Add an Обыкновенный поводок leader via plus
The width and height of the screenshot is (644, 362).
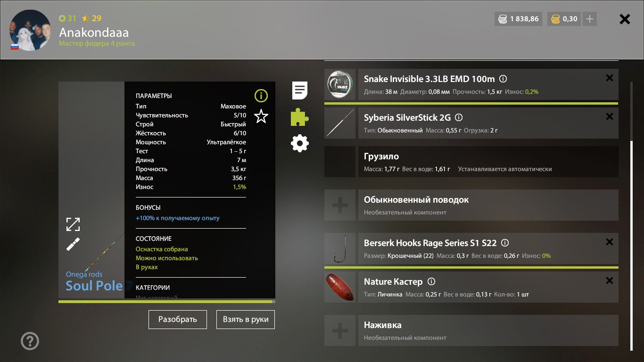340,205
